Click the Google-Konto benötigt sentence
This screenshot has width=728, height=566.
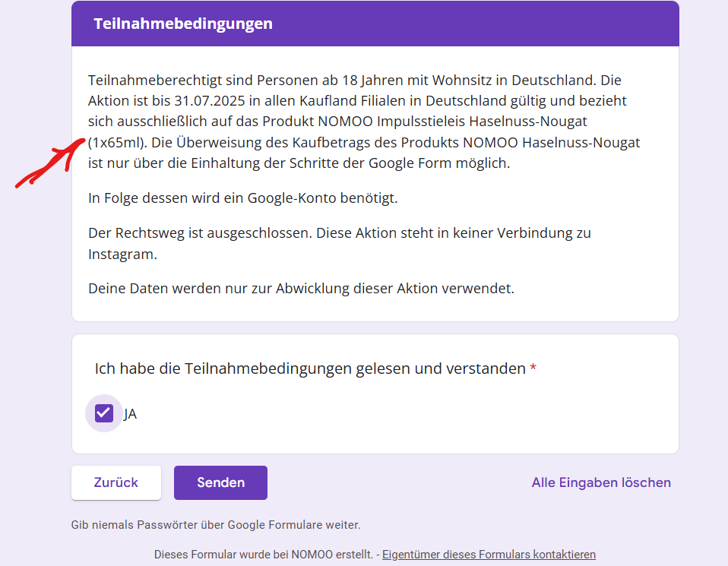[x=243, y=198]
